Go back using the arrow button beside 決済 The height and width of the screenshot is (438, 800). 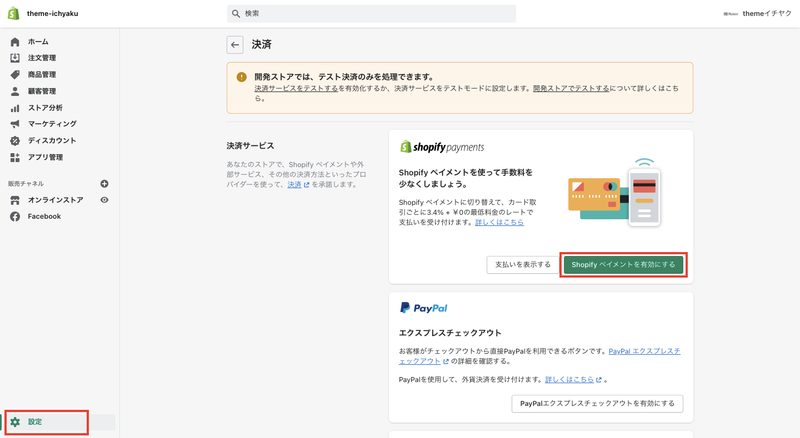[235, 45]
